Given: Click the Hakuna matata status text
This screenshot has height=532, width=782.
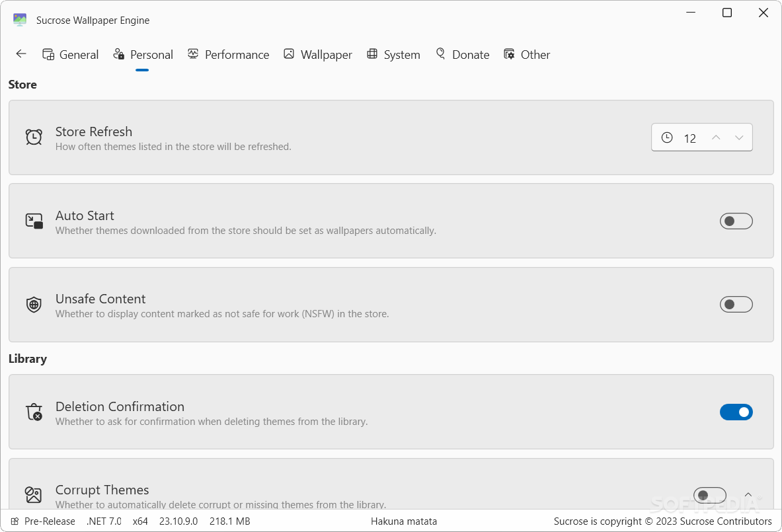Looking at the screenshot, I should [404, 521].
